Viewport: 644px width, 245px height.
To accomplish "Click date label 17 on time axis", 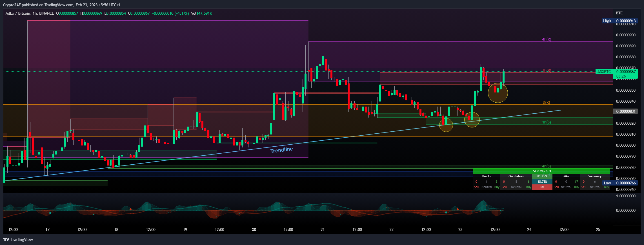I will click(47, 229).
